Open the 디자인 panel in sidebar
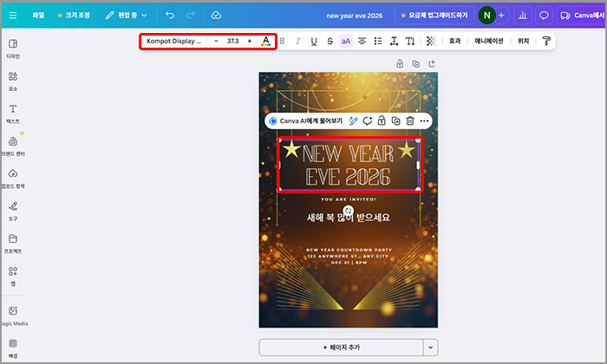607x364 pixels. coord(13,49)
